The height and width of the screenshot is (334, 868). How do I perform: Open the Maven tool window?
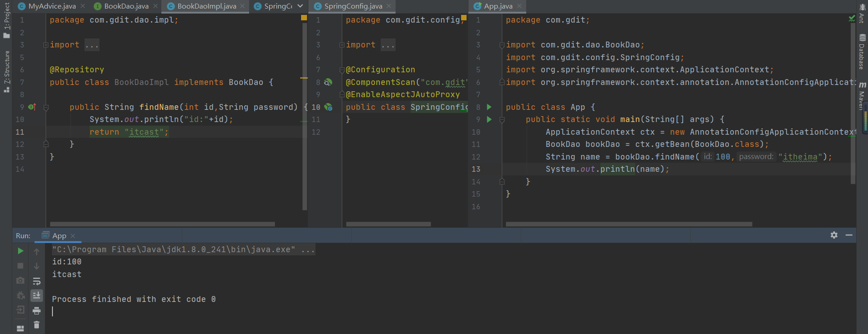(862, 96)
